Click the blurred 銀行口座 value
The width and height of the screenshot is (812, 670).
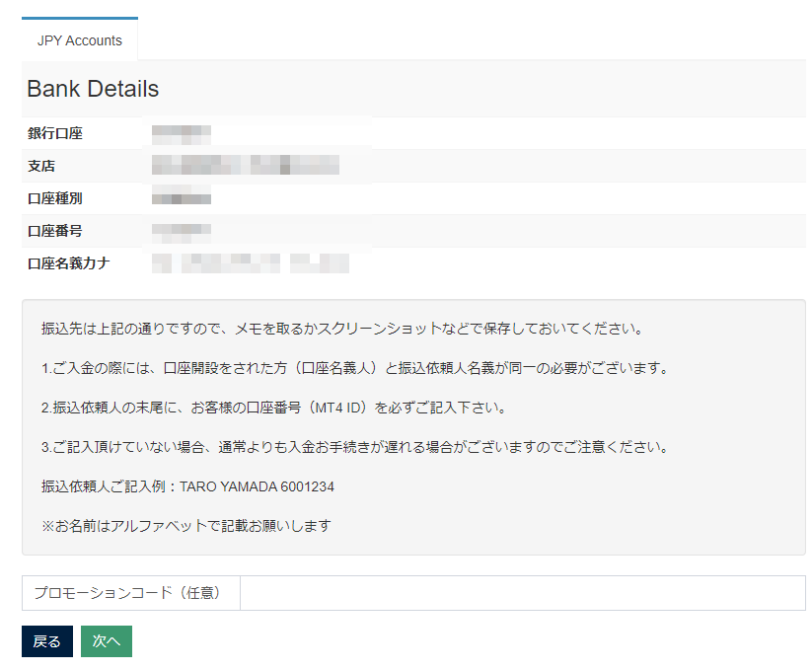tap(182, 134)
